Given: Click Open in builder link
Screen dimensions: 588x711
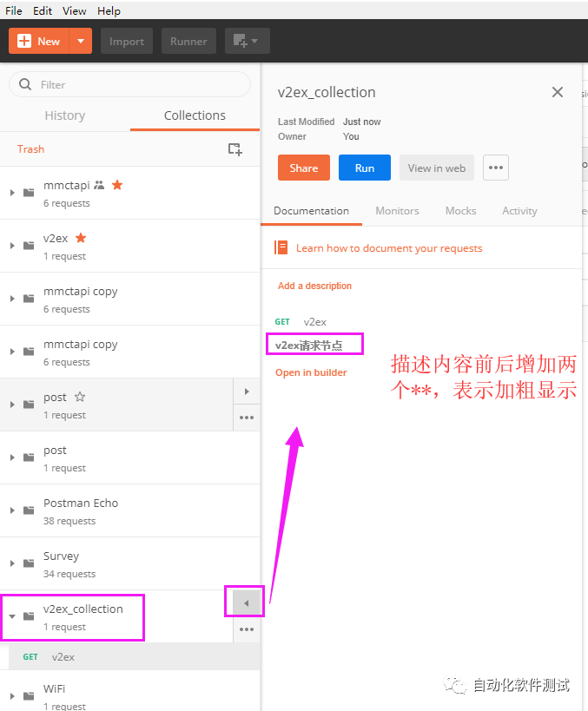Looking at the screenshot, I should pyautogui.click(x=311, y=372).
